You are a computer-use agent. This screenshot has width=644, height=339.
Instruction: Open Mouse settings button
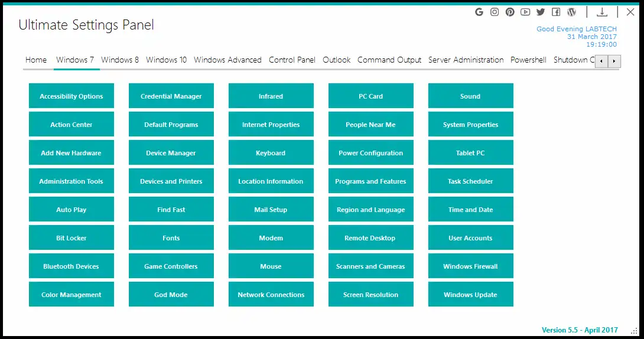271,266
